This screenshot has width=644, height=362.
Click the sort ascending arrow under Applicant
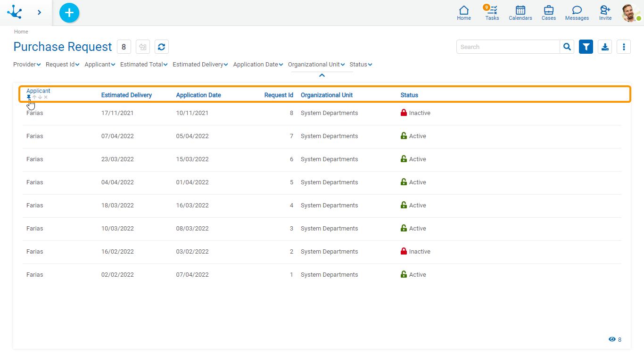click(34, 97)
